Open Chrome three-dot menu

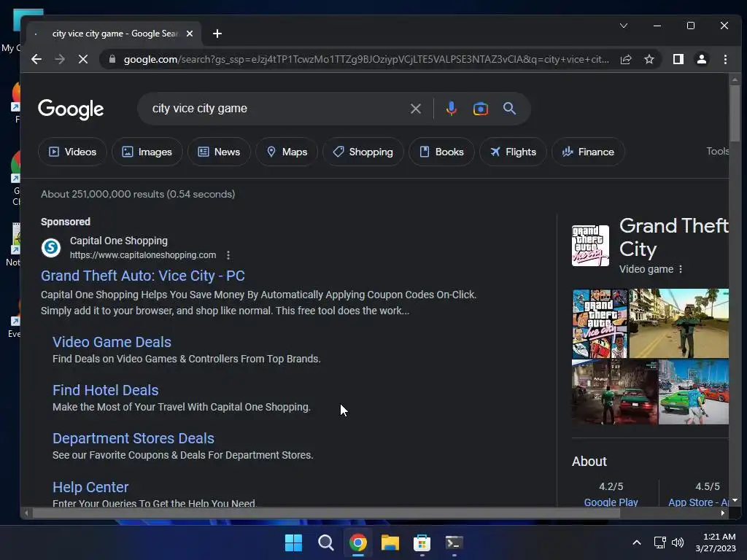tap(725, 59)
